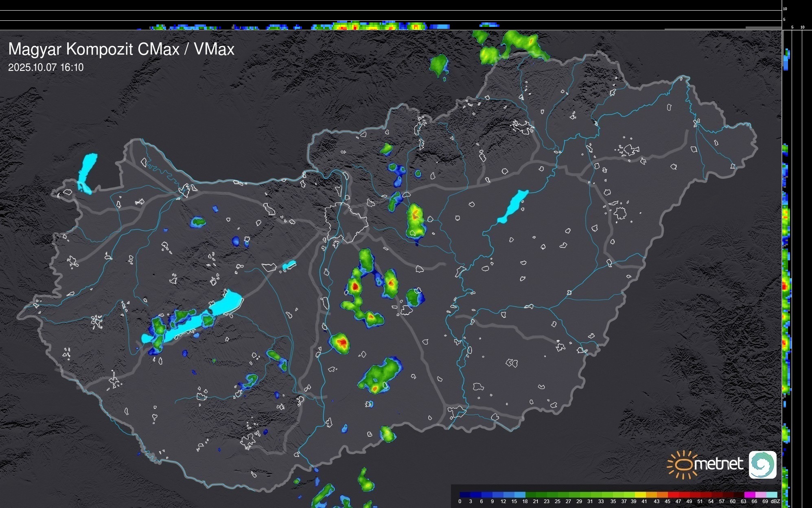The width and height of the screenshot is (812, 508).
Task: Click the legend number 57
Action: point(722,501)
